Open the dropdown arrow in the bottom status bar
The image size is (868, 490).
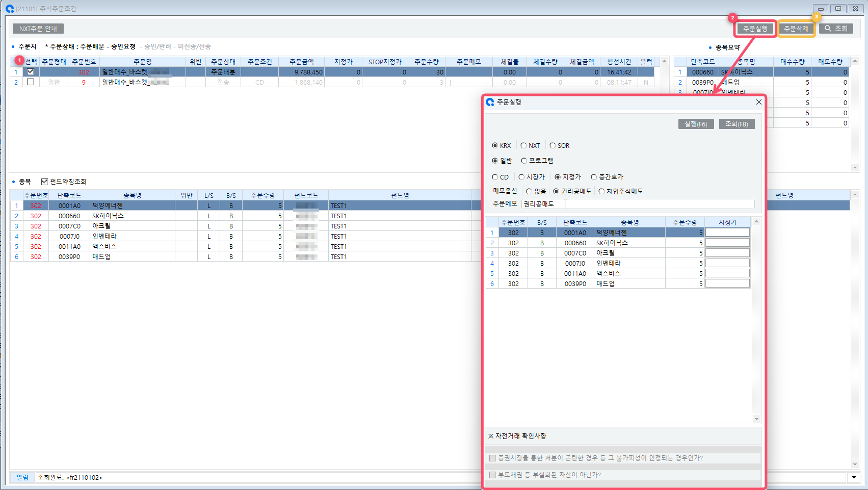coord(854,477)
